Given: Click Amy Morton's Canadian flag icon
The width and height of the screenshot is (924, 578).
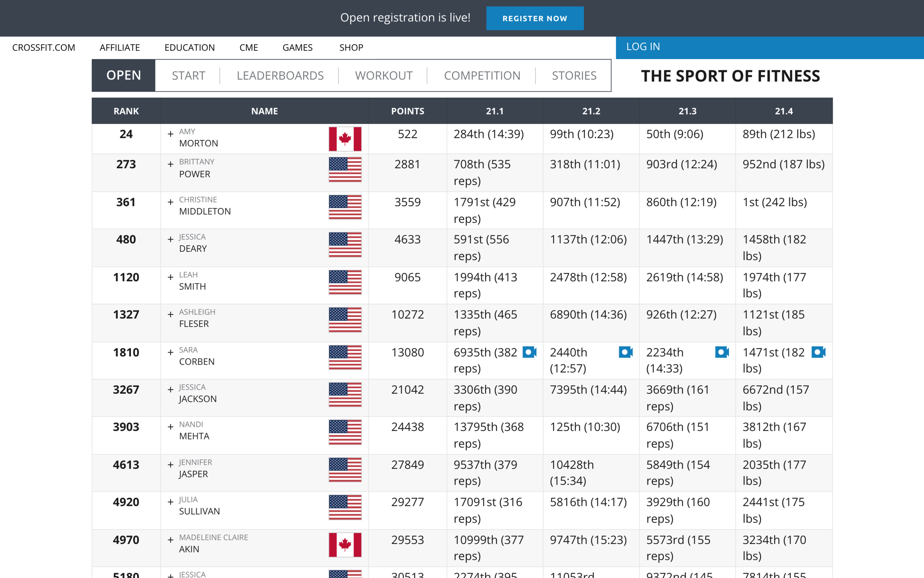Looking at the screenshot, I should tap(345, 139).
